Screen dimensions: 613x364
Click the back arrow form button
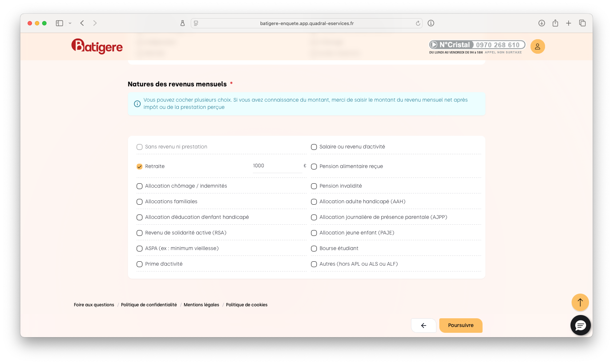[x=423, y=326]
